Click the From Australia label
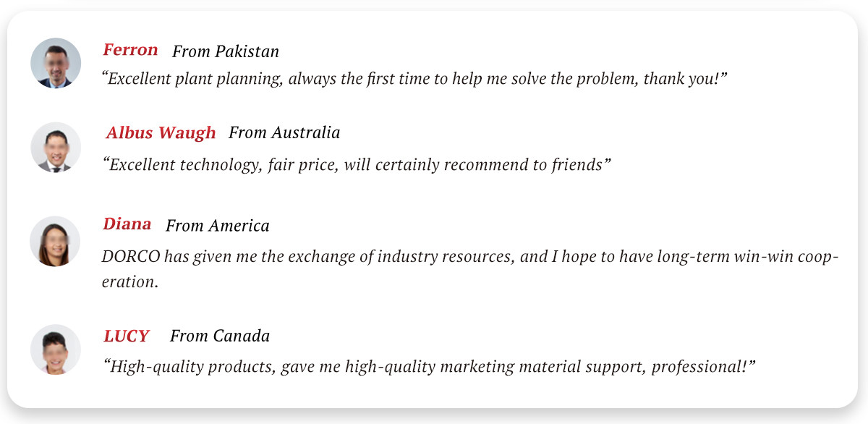This screenshot has height=424, width=868. [284, 133]
